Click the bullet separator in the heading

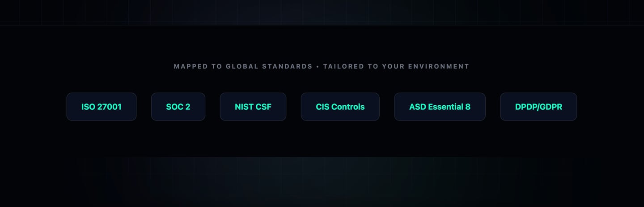coord(318,66)
